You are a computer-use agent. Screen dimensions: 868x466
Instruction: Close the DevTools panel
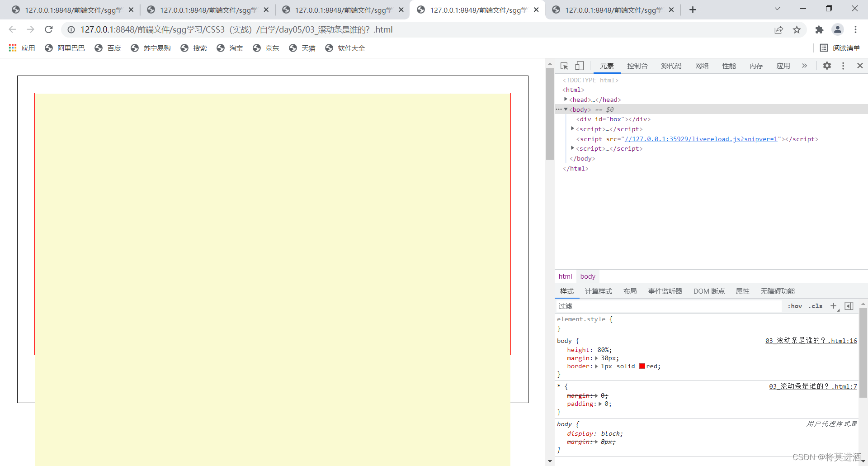860,66
